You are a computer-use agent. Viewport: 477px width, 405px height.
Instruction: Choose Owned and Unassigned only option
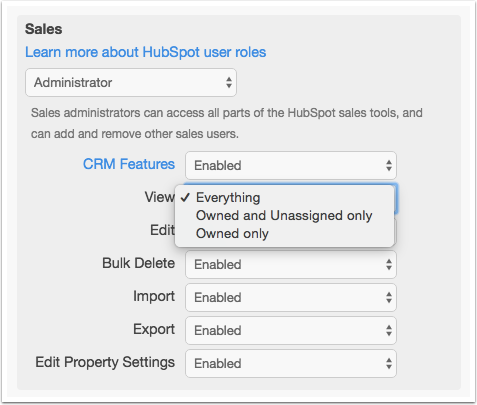click(x=284, y=216)
